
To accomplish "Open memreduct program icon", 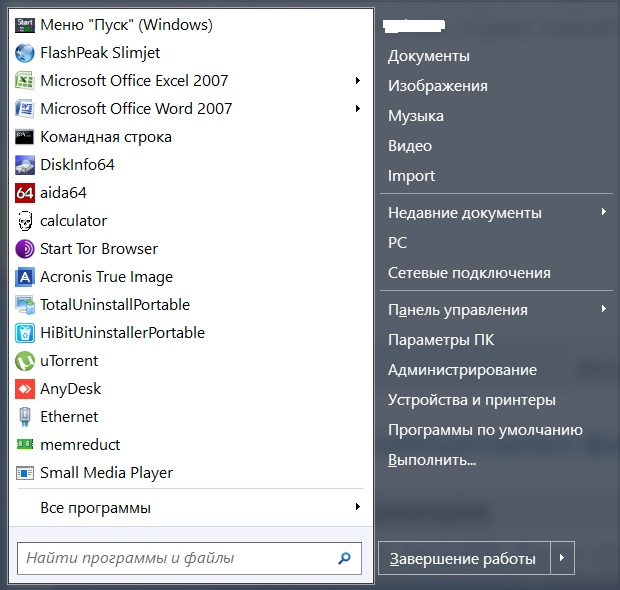I will [x=25, y=445].
